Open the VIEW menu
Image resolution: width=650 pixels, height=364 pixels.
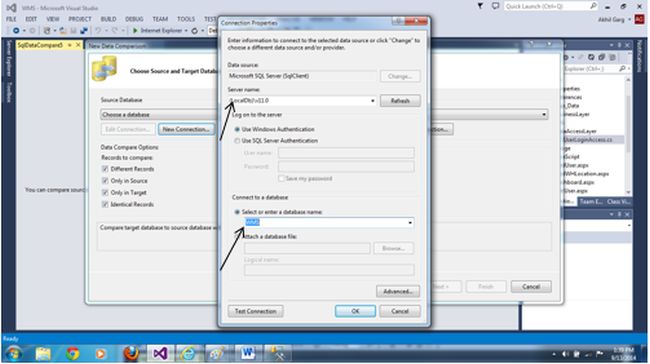tap(53, 19)
